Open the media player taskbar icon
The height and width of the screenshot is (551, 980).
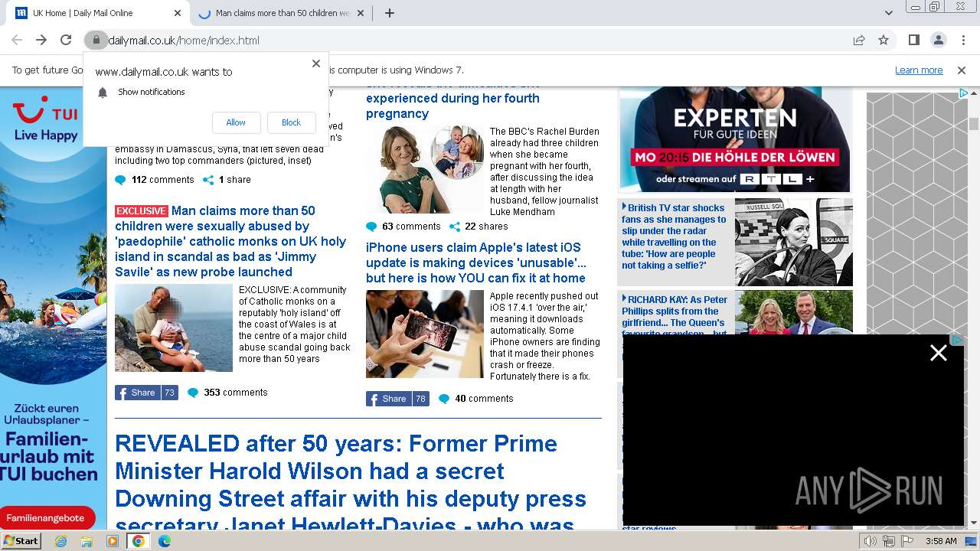tap(113, 541)
